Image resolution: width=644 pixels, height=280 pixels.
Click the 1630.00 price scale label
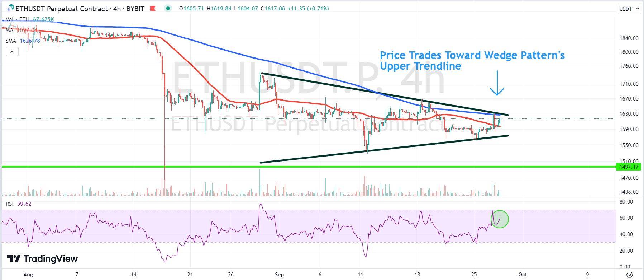pyautogui.click(x=629, y=114)
